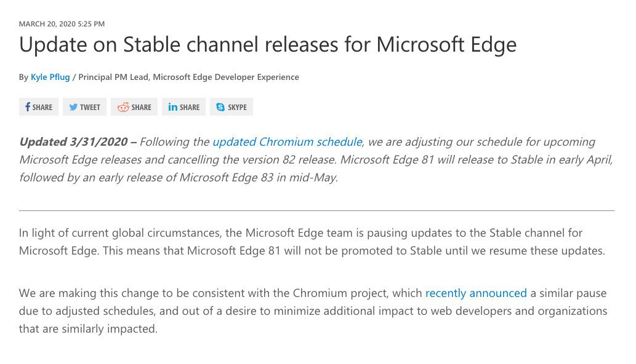The width and height of the screenshot is (636, 364).
Task: Click the Twitter bird icon
Action: click(73, 107)
